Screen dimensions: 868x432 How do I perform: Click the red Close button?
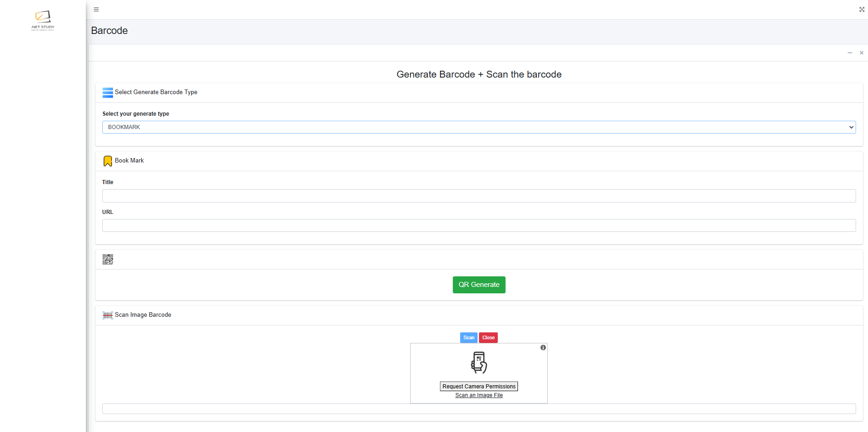click(489, 338)
